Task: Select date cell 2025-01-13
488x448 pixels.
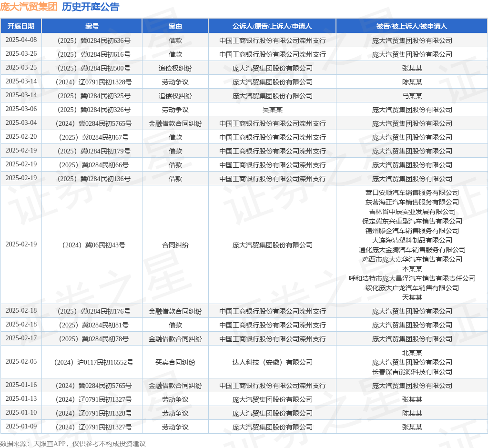Action: click(x=21, y=398)
